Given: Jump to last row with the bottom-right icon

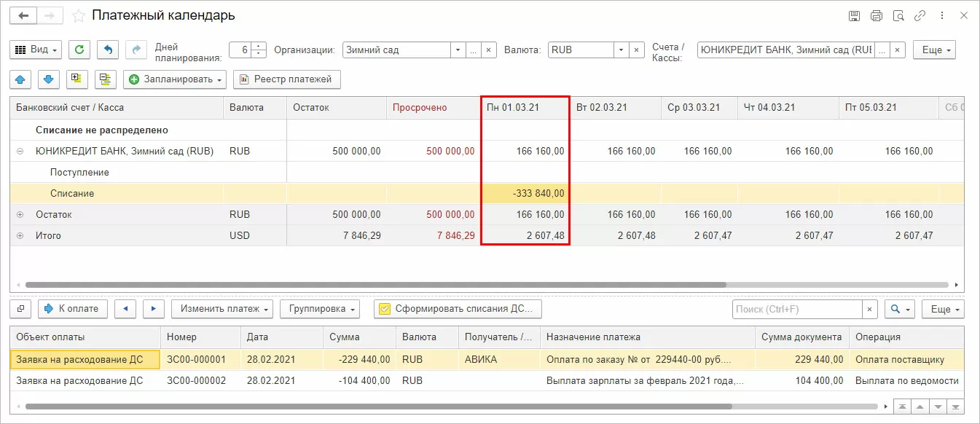Looking at the screenshot, I should pyautogui.click(x=957, y=407).
